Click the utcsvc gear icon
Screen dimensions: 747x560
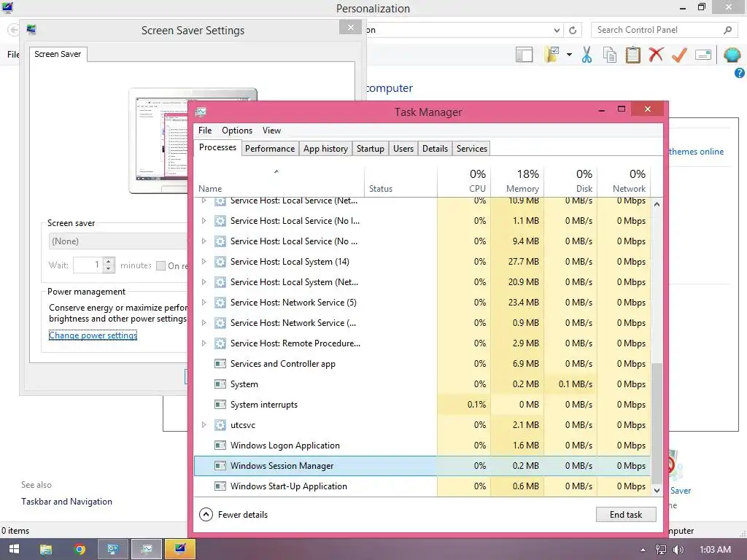[x=220, y=425]
